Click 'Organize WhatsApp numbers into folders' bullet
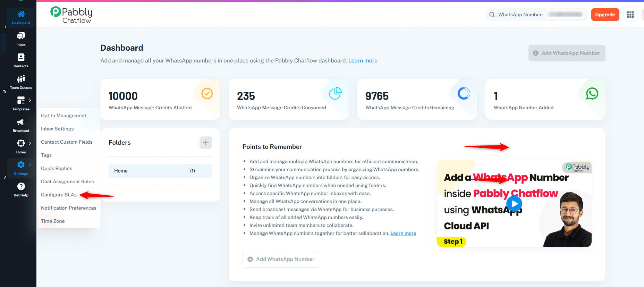644x287 pixels. [x=315, y=177]
